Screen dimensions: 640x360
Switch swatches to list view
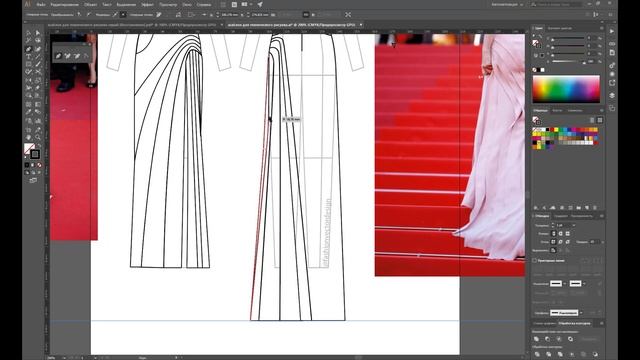592,120
